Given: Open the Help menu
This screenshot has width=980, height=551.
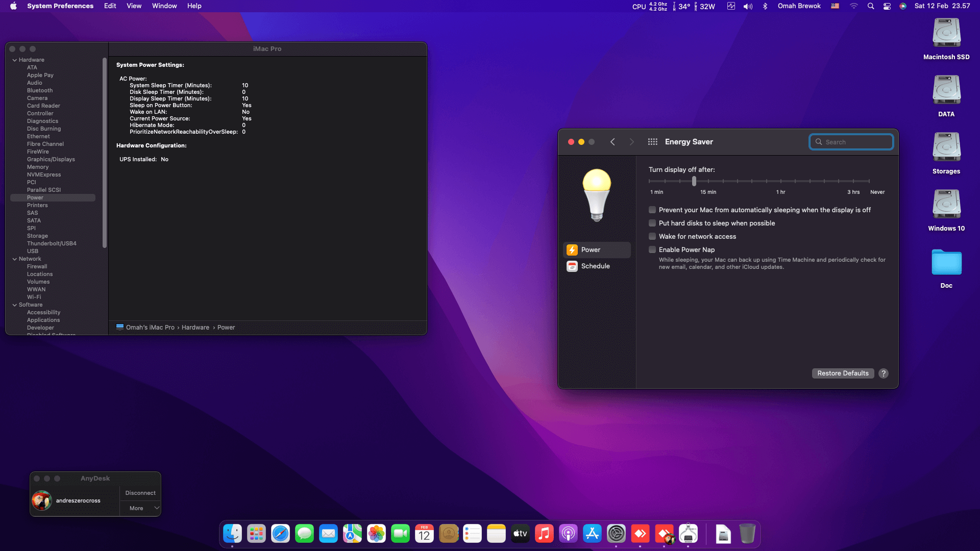Looking at the screenshot, I should [x=194, y=6].
